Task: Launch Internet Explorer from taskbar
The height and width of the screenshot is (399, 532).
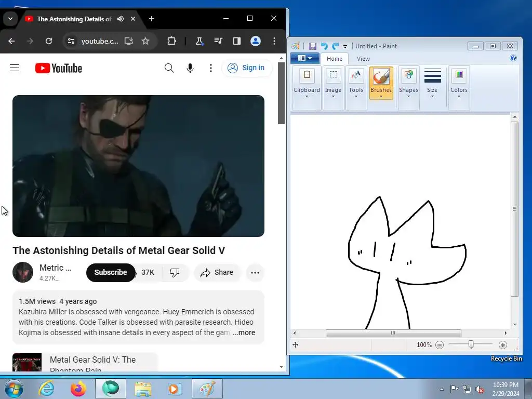Action: pos(46,389)
